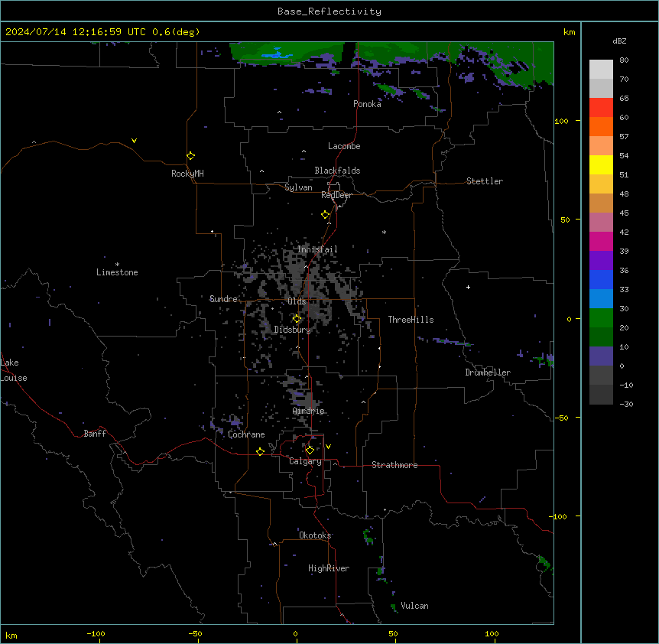The width and height of the screenshot is (659, 644).
Task: Click the asterisk marker between RedDeer and Stettler
Action: (384, 232)
